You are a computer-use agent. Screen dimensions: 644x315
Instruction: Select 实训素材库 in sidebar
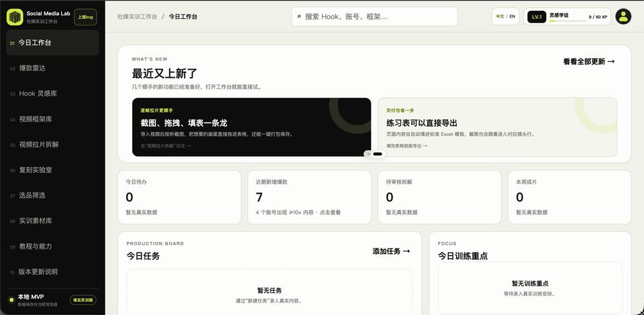[52, 220]
